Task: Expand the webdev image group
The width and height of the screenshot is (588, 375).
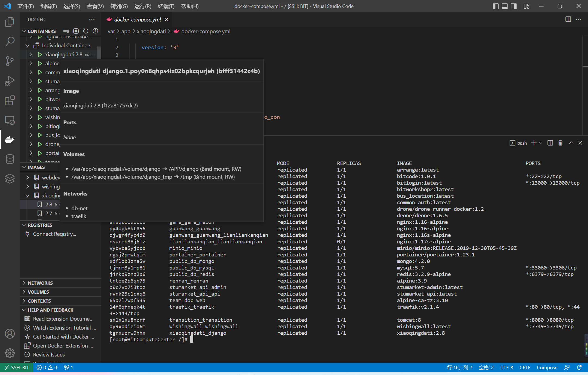Action: tap(27, 178)
